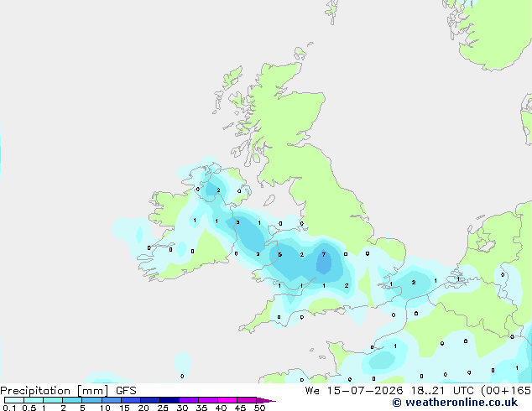The image size is (532, 411).
Task: Click the legend label 0.5
Action: click(29, 408)
